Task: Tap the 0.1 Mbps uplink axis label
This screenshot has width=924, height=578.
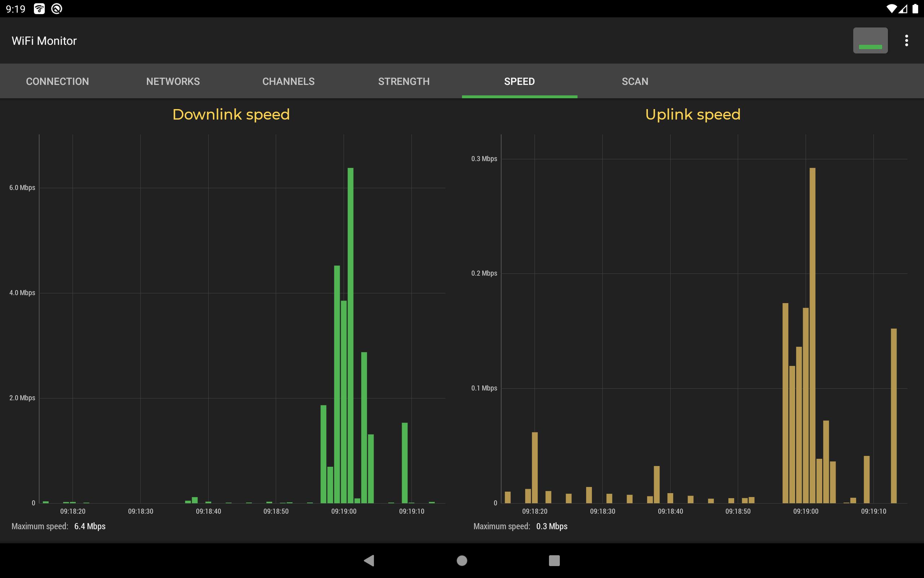Action: tap(484, 388)
